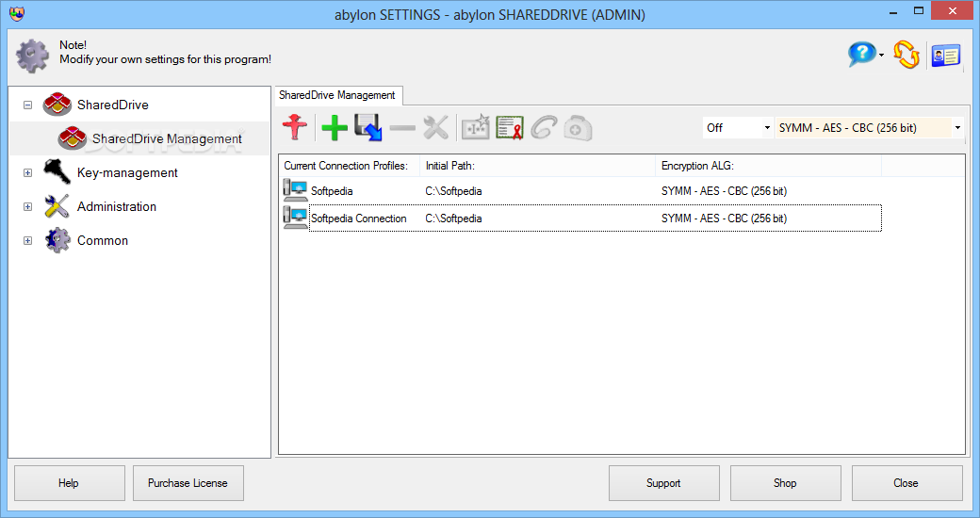Click the grayed wrench and screwdriver toolbar icon
This screenshot has height=518, width=980.
435,127
